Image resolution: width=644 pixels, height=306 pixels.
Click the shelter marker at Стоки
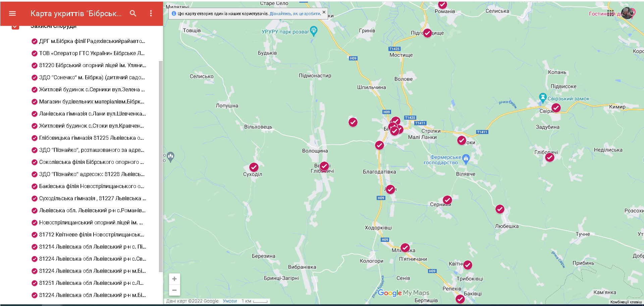point(462,140)
